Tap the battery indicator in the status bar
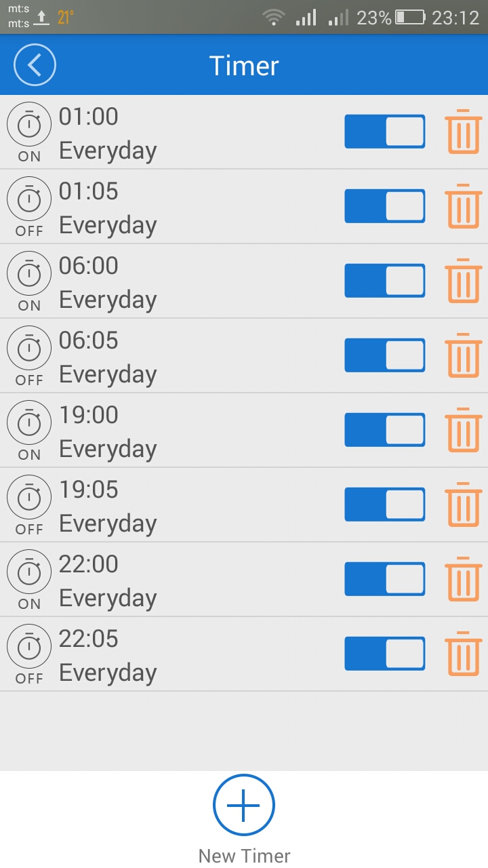488x868 pixels. click(410, 18)
